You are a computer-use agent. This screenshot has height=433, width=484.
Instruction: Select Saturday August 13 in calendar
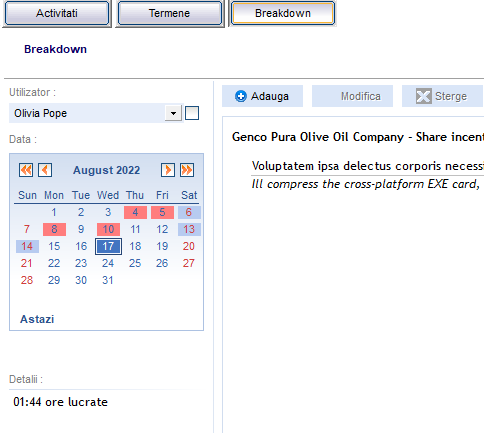pyautogui.click(x=189, y=229)
